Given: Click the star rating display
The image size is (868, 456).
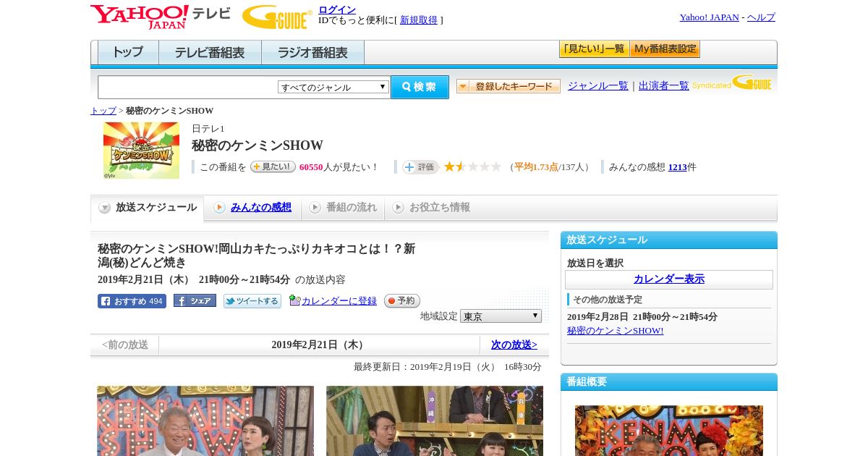Looking at the screenshot, I should click(x=472, y=166).
